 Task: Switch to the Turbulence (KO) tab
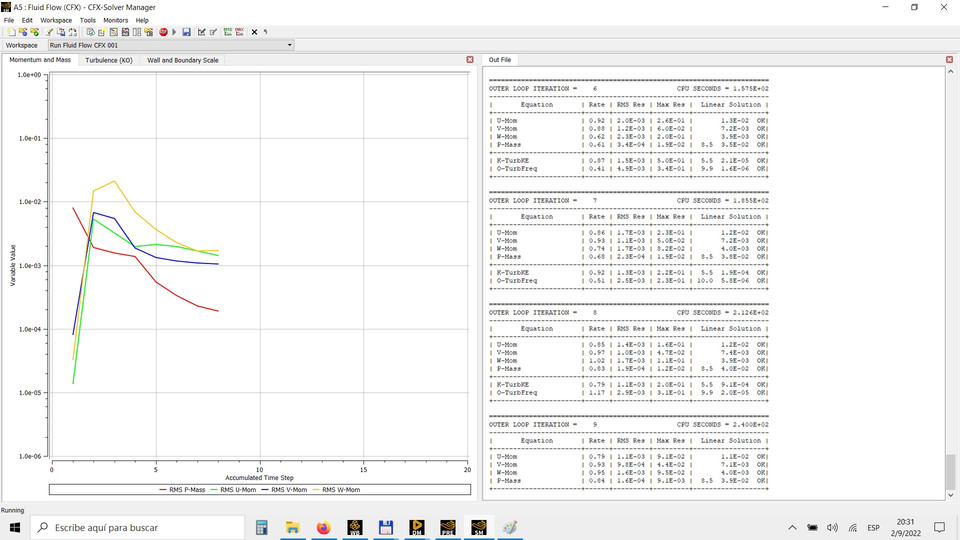[x=109, y=60]
